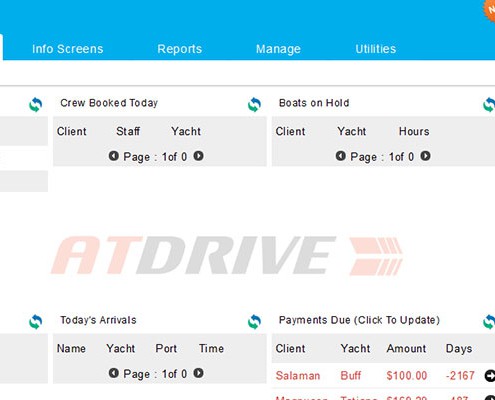Viewport: 495px width, 400px height.
Task: Click the Amount column header
Action: 406,348
